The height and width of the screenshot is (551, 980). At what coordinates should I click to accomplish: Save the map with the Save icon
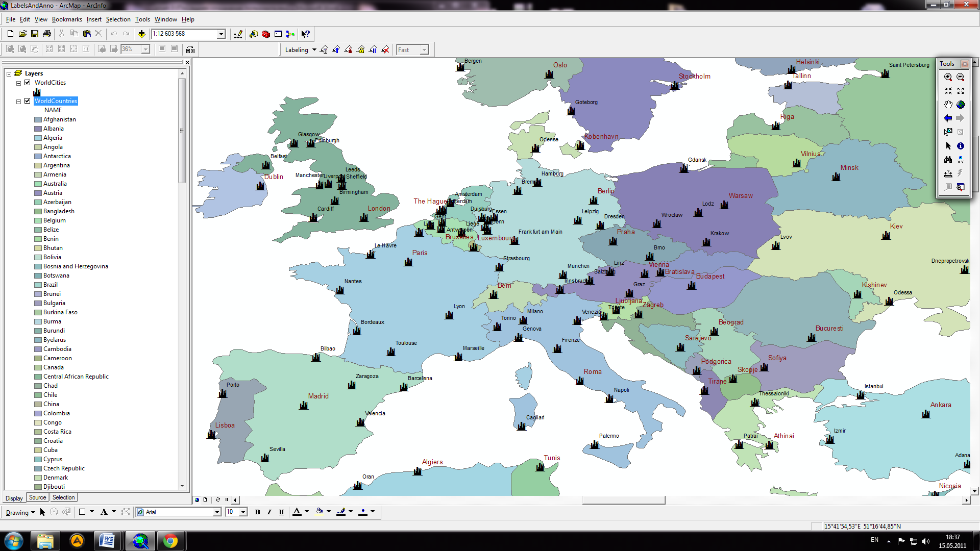tap(35, 34)
